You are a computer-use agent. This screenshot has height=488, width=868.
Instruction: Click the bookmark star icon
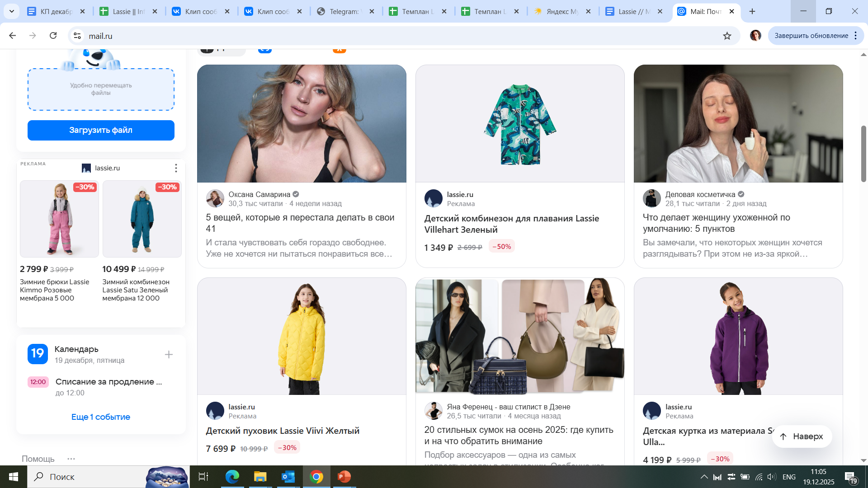click(x=727, y=36)
